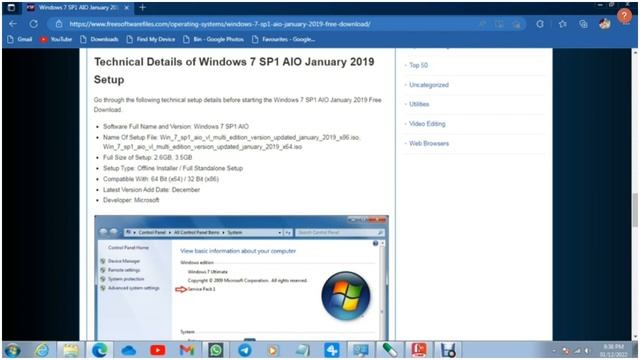Open the Web Browsers category link

click(x=429, y=143)
